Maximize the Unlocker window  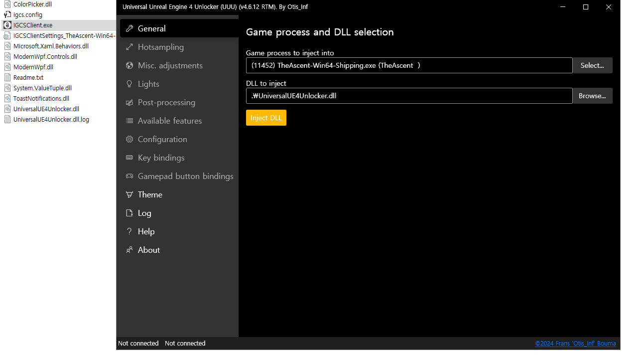point(586,7)
